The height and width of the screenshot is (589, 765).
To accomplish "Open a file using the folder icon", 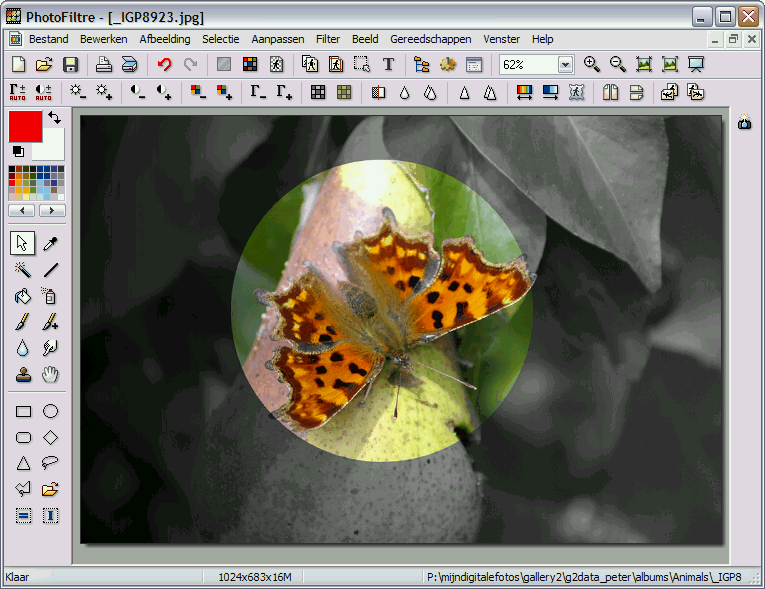I will pyautogui.click(x=44, y=64).
